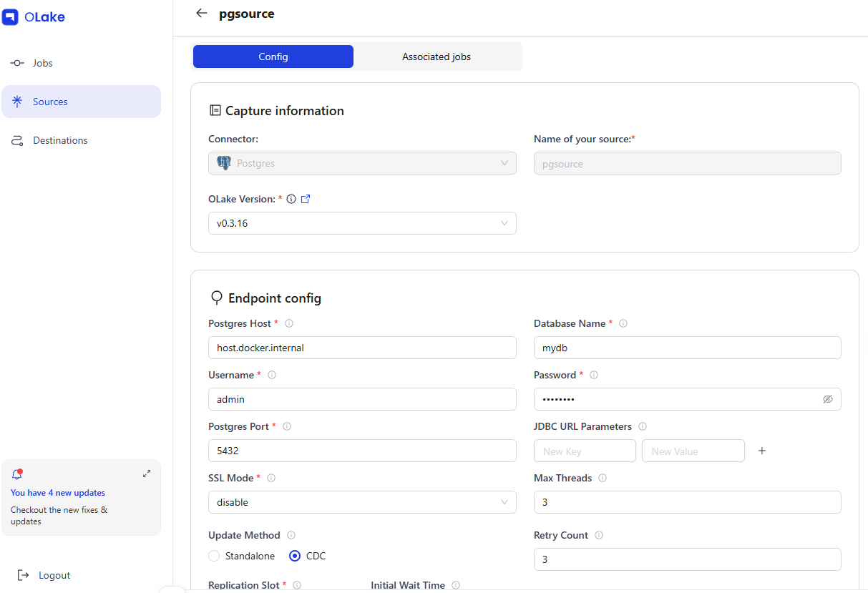
Task: Select the CDC update method
Action: (295, 556)
